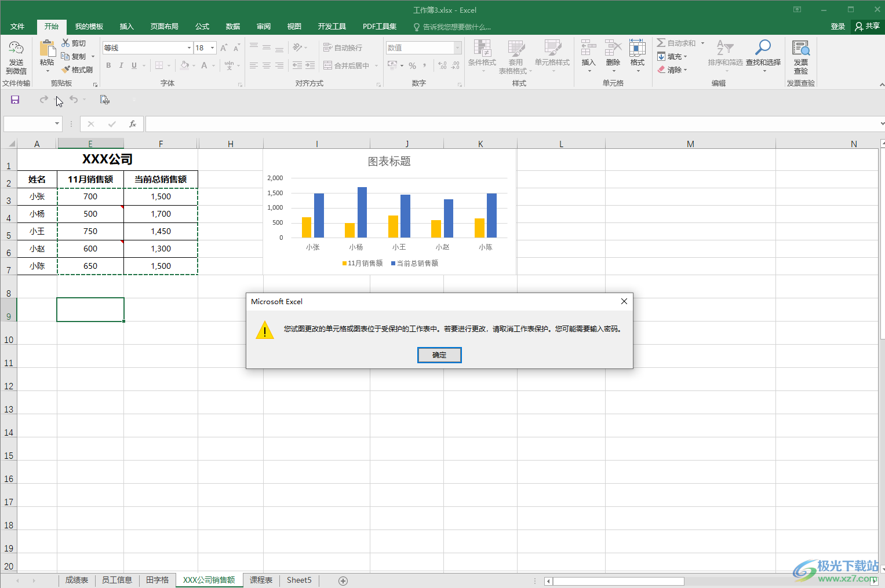The width and height of the screenshot is (885, 588).
Task: Click the Copy icon
Action: (65, 56)
